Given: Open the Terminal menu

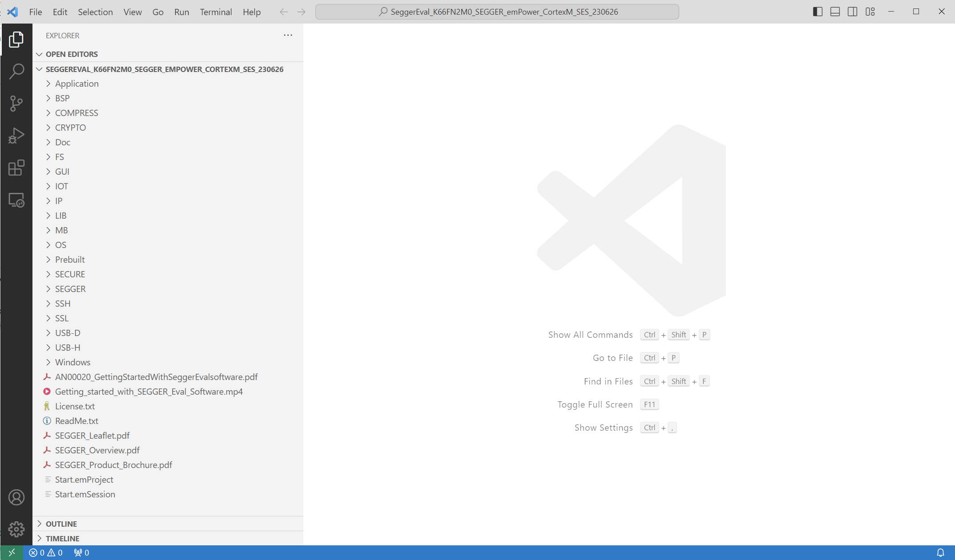Looking at the screenshot, I should tap(216, 12).
